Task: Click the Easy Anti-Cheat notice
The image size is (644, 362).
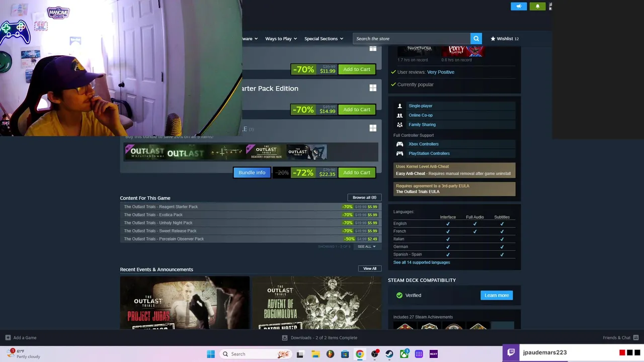Action: click(x=454, y=170)
